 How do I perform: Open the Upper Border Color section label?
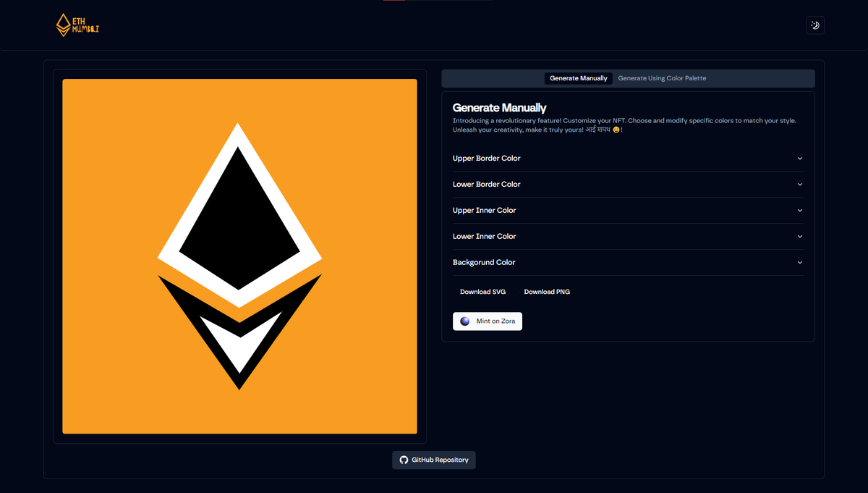coord(487,159)
